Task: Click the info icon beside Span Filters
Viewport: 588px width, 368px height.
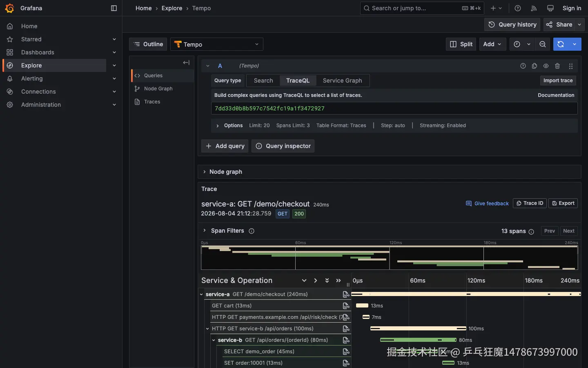Action: (252, 231)
